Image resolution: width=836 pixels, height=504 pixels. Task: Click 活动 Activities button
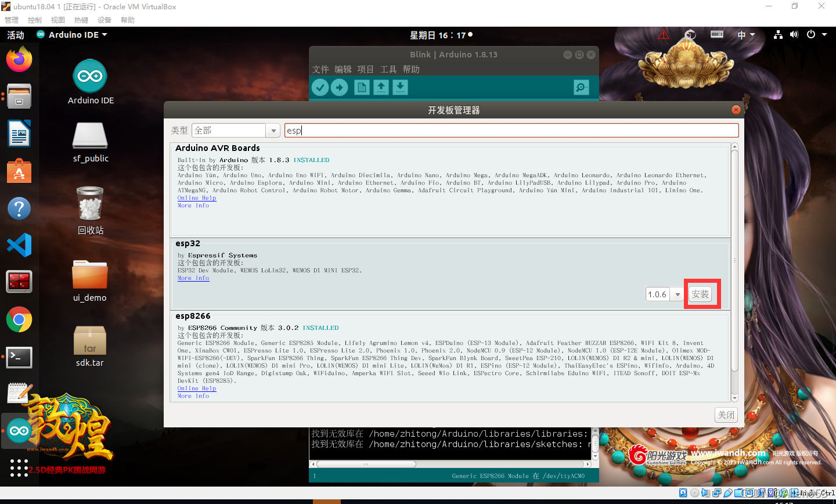click(x=16, y=35)
